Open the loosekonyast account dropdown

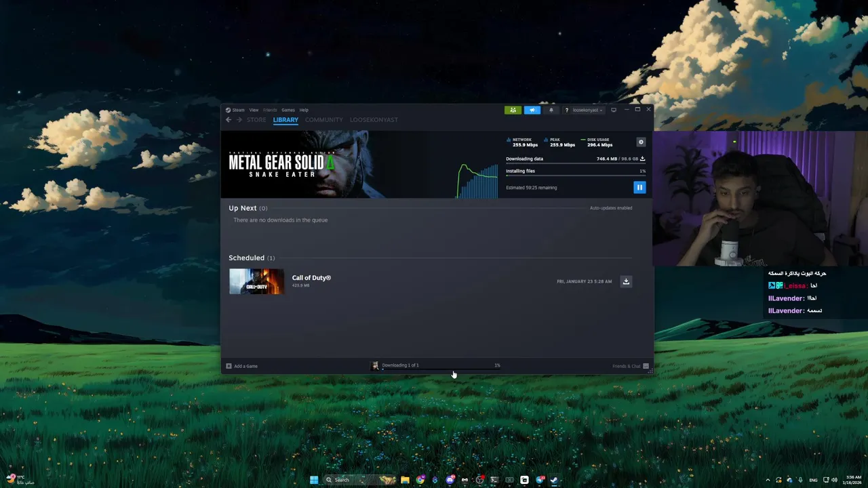pos(587,110)
